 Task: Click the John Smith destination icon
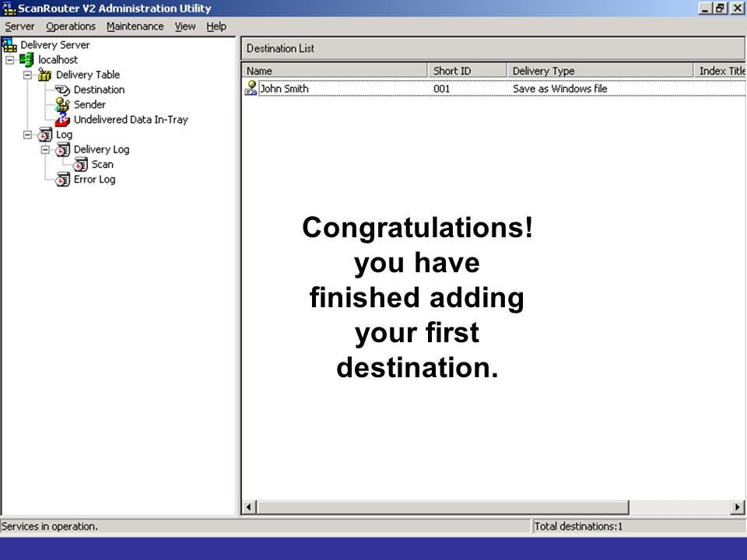click(251, 88)
